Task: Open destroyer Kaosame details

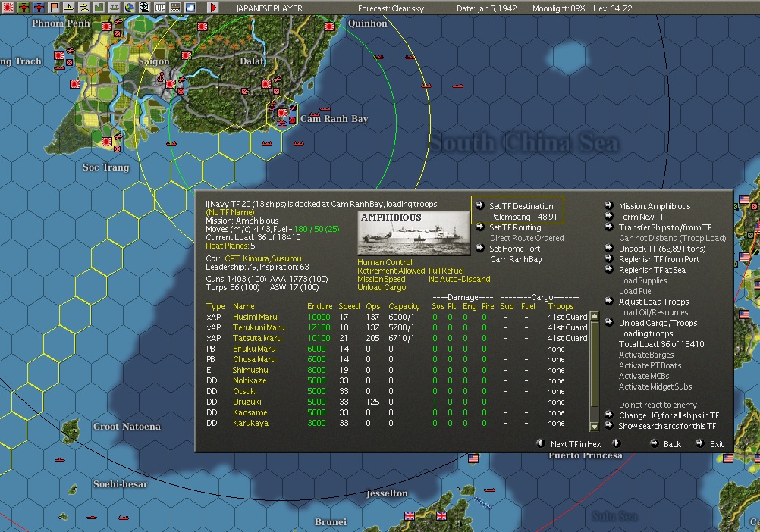Action: pyautogui.click(x=250, y=412)
